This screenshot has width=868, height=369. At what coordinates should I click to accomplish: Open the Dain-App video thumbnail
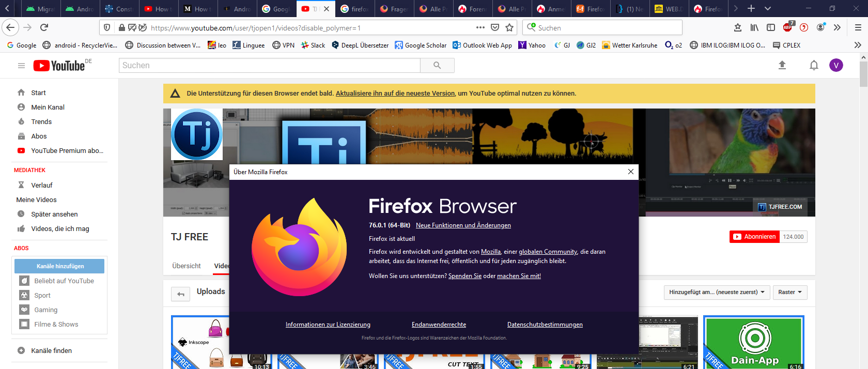[754, 342]
